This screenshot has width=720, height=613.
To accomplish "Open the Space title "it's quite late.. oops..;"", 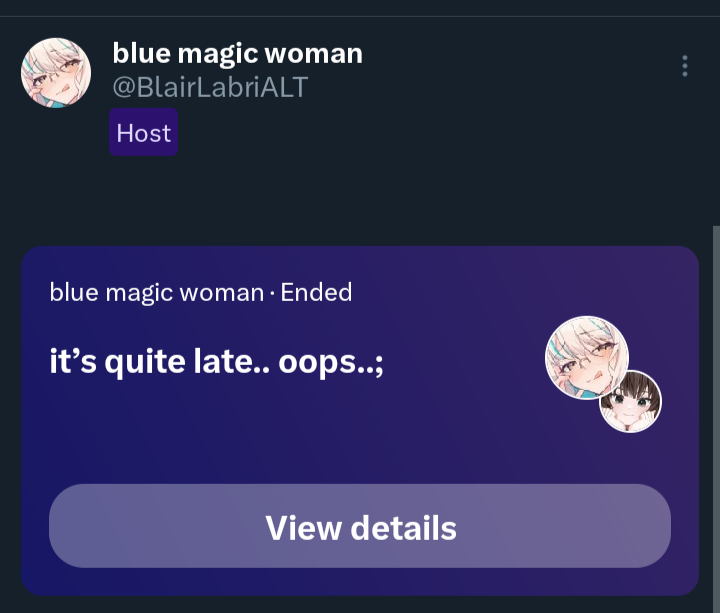I will point(216,362).
